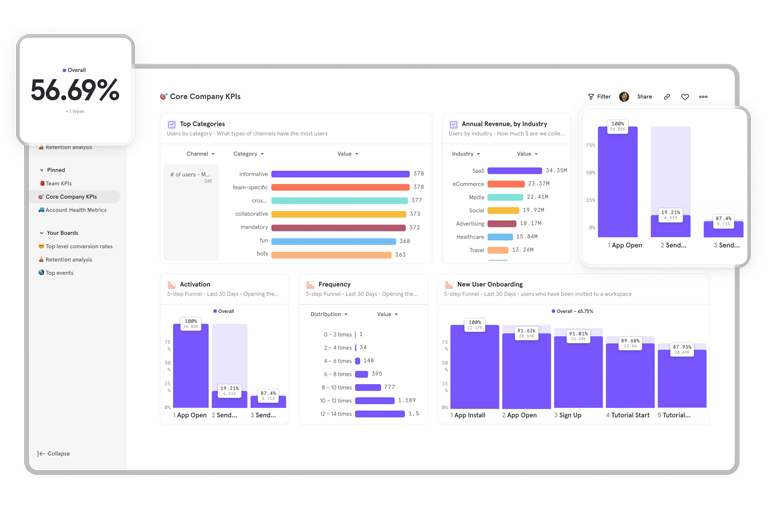Favorite the board with heart icon

click(x=685, y=97)
